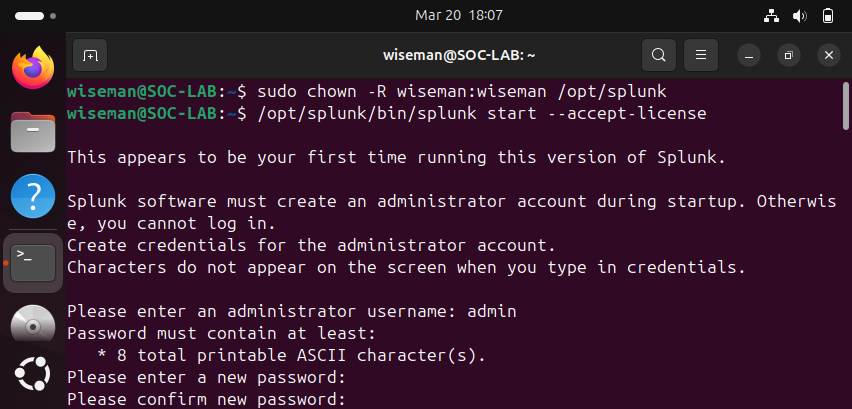This screenshot has height=409, width=852.
Task: Close the wiseman@SOC-LAB terminal window
Action: (827, 55)
